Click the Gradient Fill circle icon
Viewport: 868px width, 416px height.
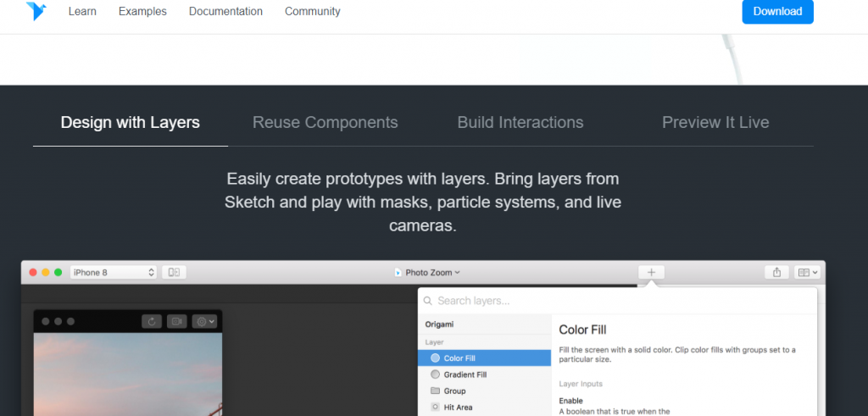click(x=435, y=374)
